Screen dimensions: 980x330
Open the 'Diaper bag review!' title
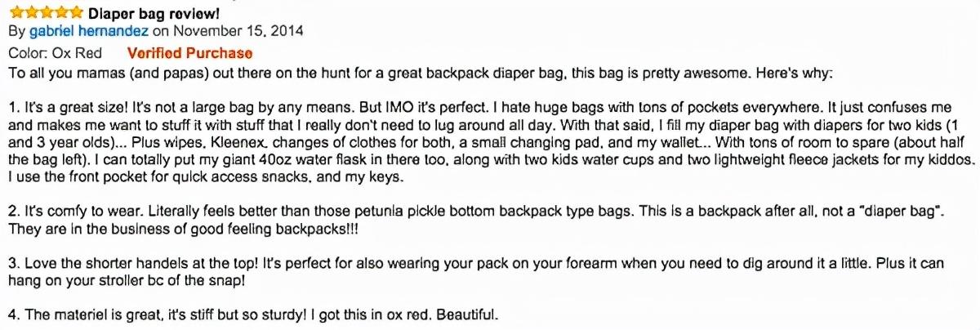point(154,13)
